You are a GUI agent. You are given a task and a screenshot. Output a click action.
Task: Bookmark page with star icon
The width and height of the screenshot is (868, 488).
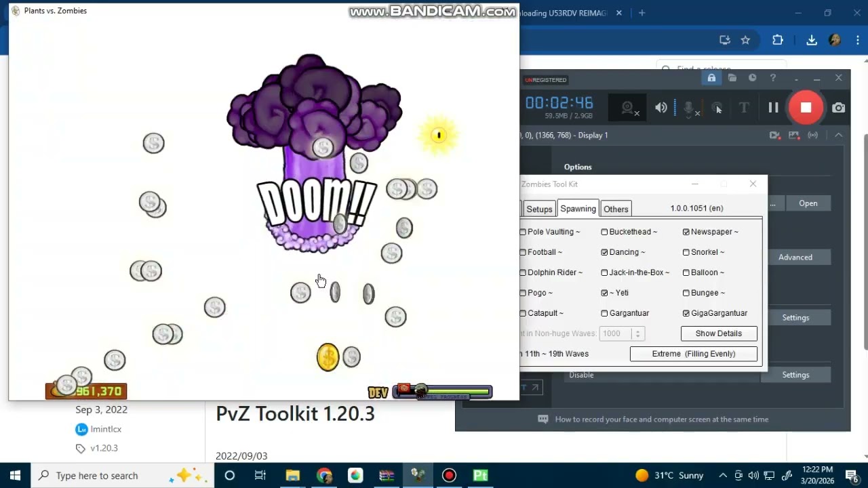pos(745,40)
